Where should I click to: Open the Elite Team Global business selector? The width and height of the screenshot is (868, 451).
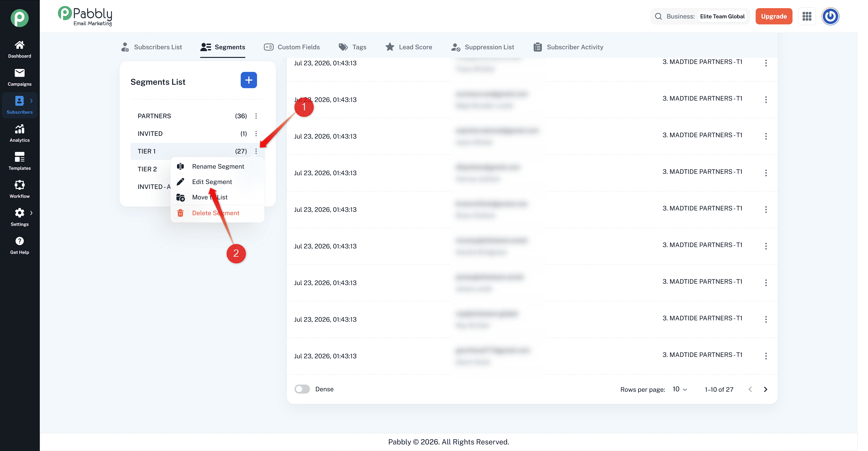[x=722, y=16]
